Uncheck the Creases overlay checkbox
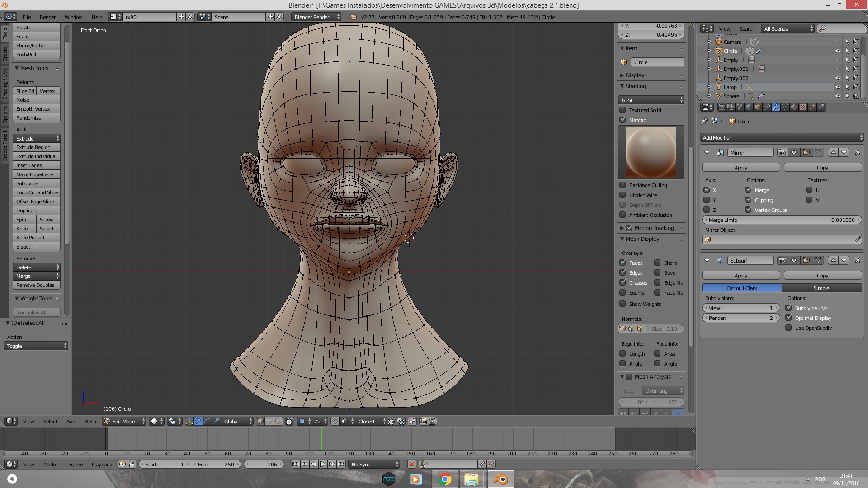868x488 pixels. 623,282
